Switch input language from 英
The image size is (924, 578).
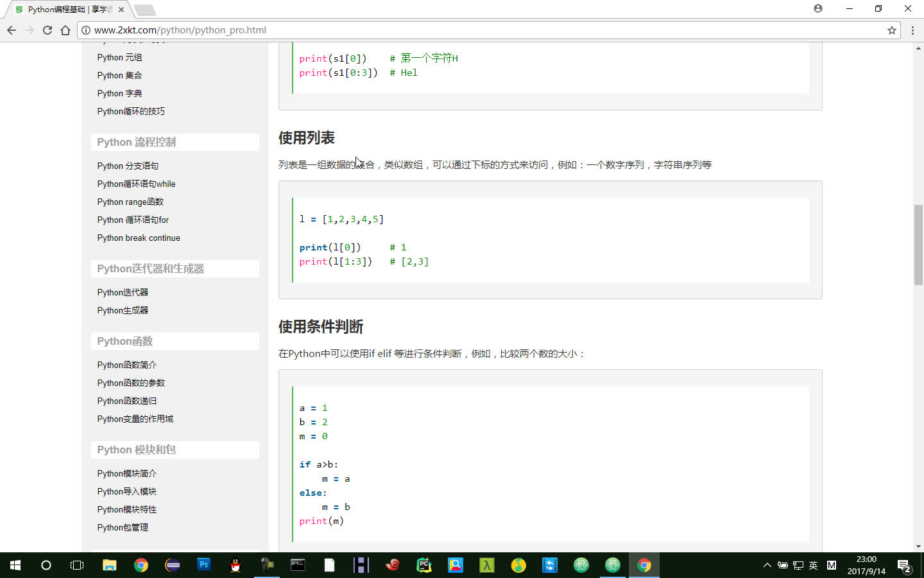(812, 565)
